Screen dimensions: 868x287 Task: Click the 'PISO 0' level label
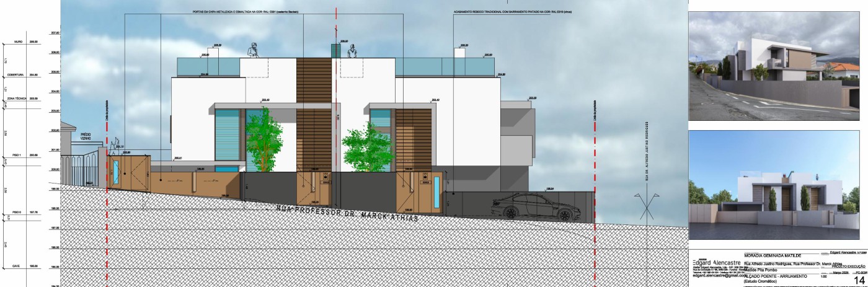(17, 212)
